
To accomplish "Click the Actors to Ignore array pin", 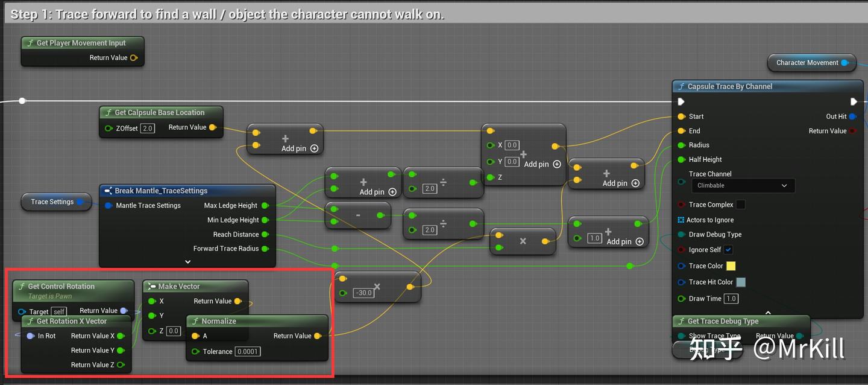I will click(682, 220).
